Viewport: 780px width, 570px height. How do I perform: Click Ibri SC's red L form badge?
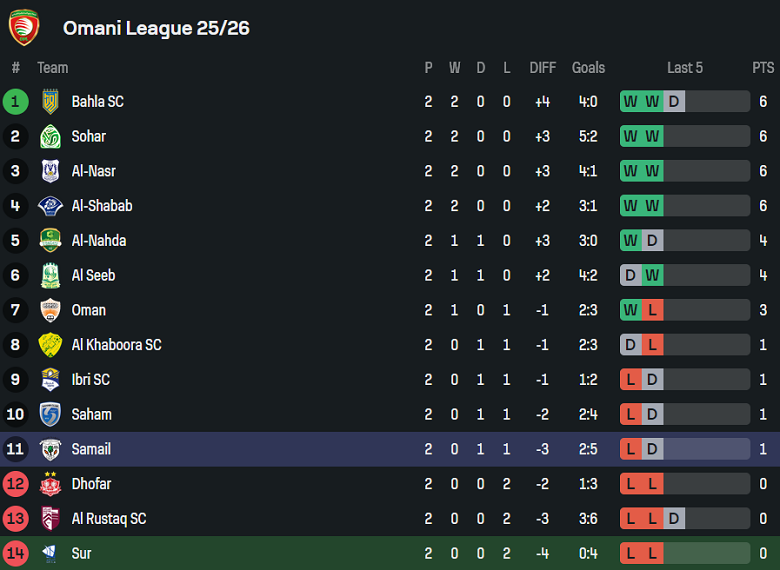pos(630,380)
